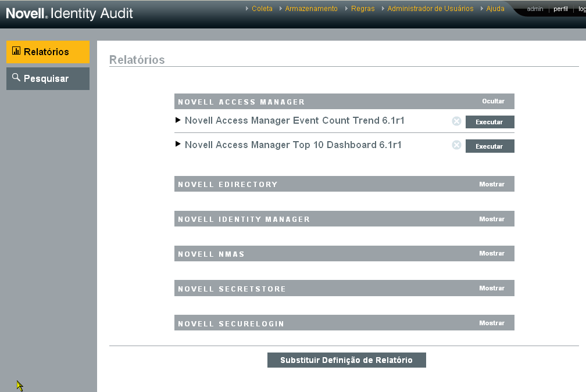Click the Novell Access Manager Top 10 Dashboard title
The height and width of the screenshot is (392, 586).
pos(293,145)
